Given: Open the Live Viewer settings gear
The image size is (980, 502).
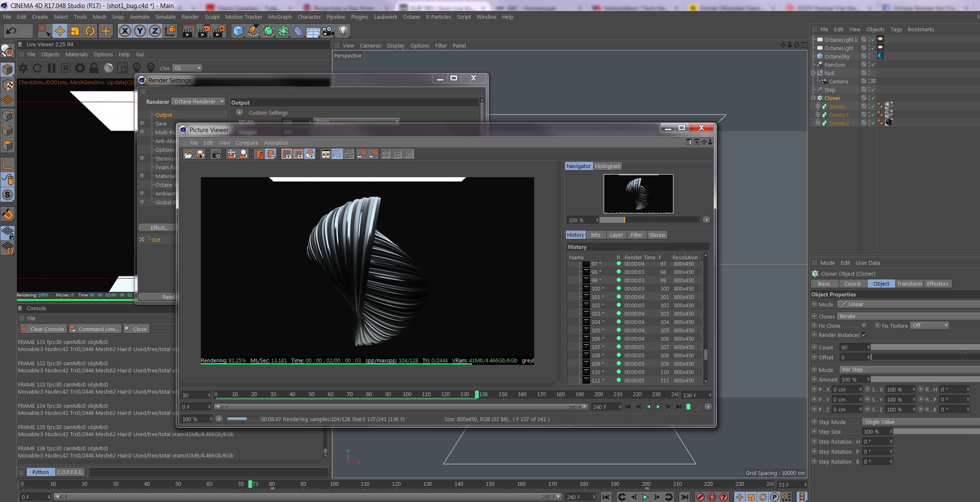Looking at the screenshot, I should coord(80,68).
